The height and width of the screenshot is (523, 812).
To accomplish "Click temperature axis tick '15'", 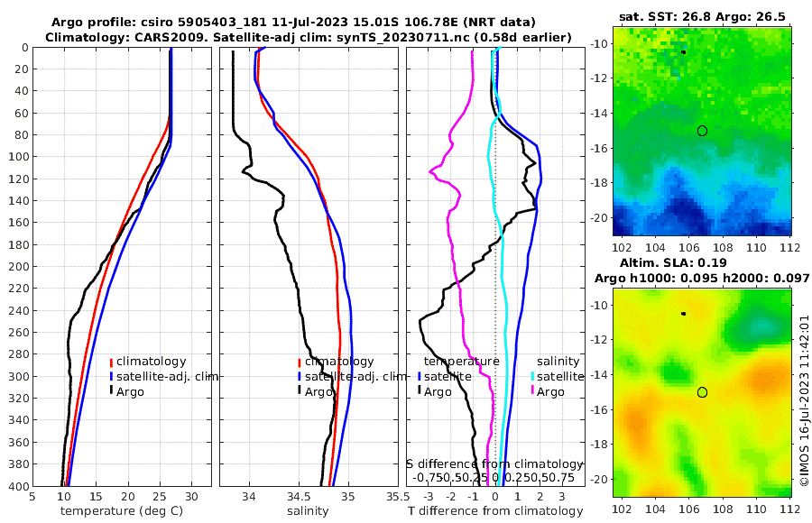I will click(x=97, y=497).
